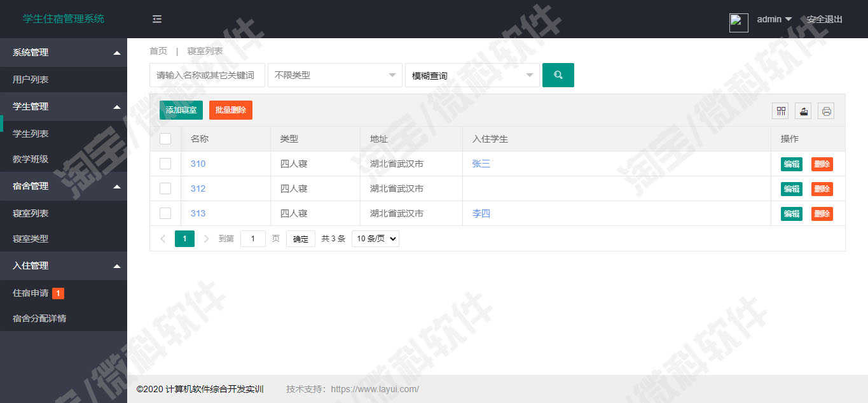Open the admin user dropdown
868x403 pixels.
tap(774, 19)
